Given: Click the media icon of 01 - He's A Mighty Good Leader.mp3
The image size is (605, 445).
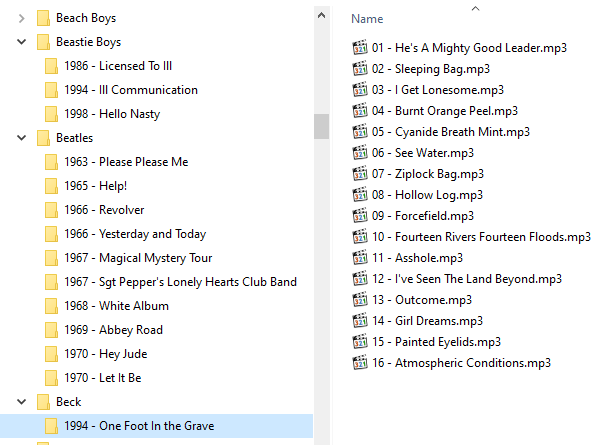Looking at the screenshot, I should 360,48.
